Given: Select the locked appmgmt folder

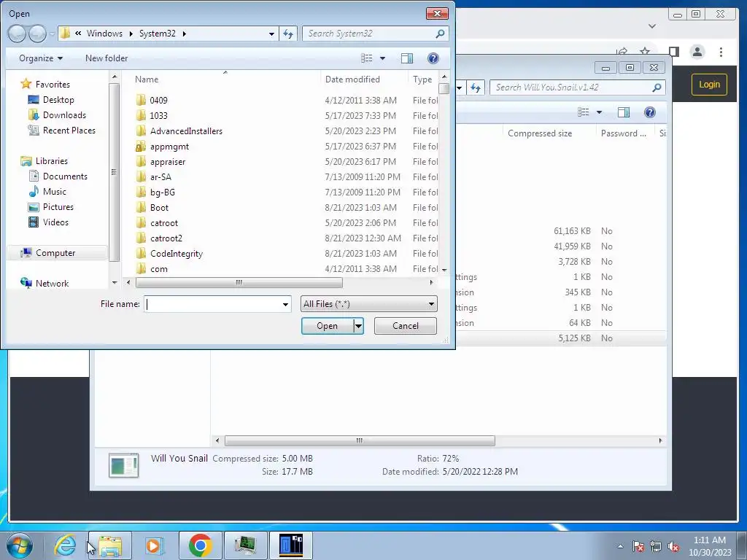Looking at the screenshot, I should click(x=169, y=146).
